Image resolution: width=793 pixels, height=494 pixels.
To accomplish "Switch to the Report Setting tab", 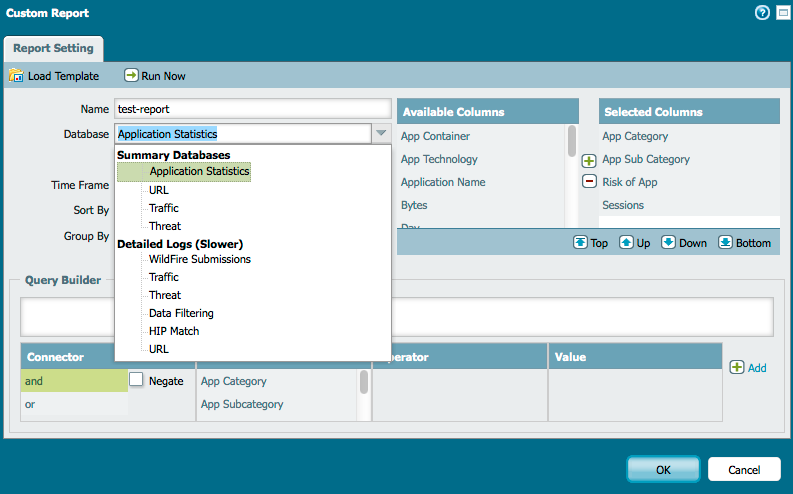I will pos(53,49).
